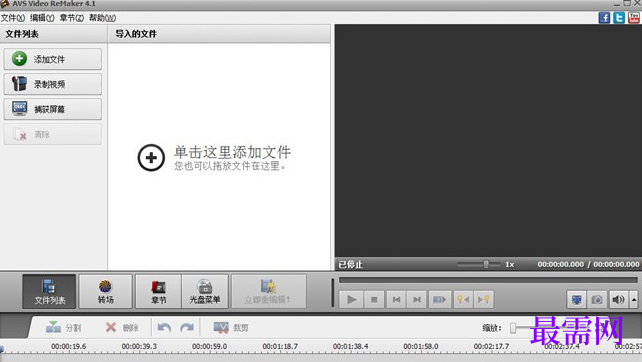Screen dimensions: 642x362
Task: Switch to the Transitions (转场) tab
Action: click(x=106, y=292)
